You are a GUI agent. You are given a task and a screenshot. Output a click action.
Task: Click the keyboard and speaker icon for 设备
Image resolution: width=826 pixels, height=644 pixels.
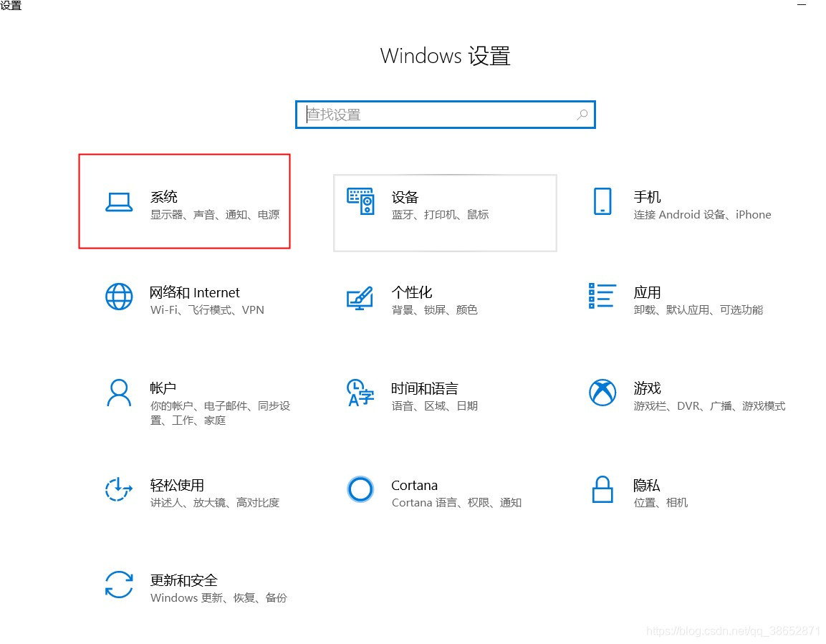(360, 201)
